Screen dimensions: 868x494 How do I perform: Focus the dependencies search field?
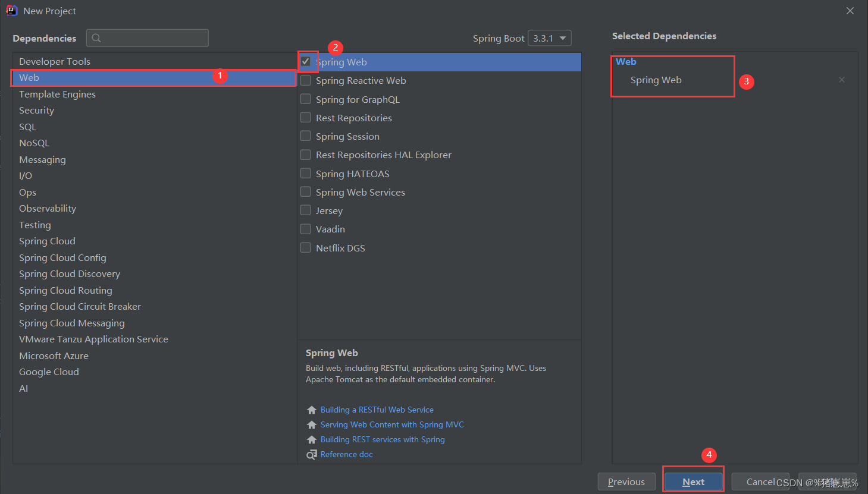coord(148,38)
